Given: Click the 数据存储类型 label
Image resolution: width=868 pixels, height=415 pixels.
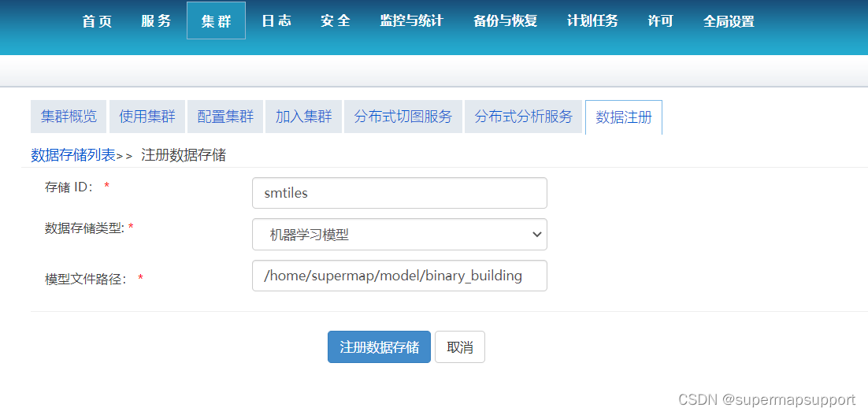Looking at the screenshot, I should [x=85, y=228].
